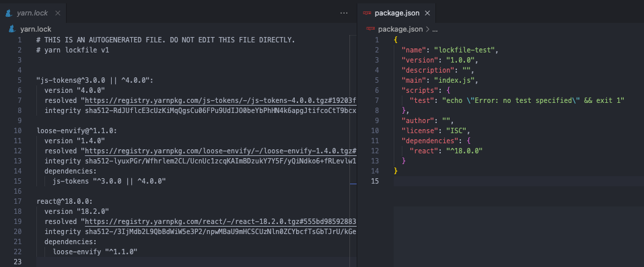Click the AUTOGENERATED FILE comment line
The image size is (644, 267).
tap(166, 40)
